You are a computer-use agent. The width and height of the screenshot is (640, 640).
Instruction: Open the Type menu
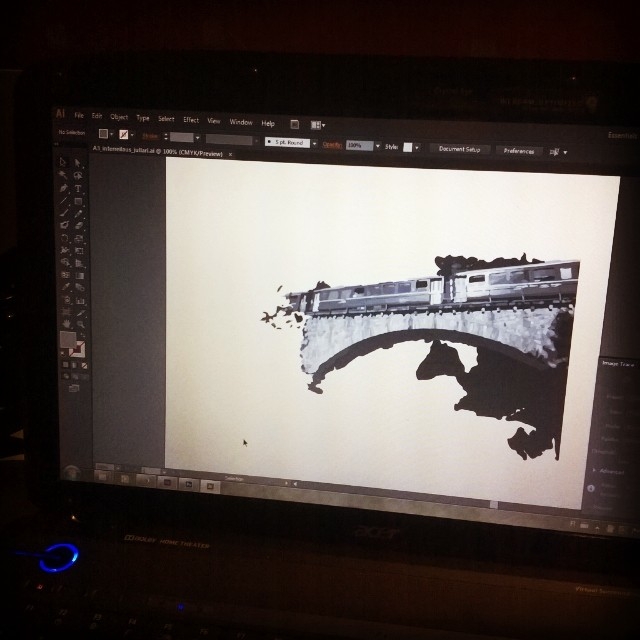[142, 118]
